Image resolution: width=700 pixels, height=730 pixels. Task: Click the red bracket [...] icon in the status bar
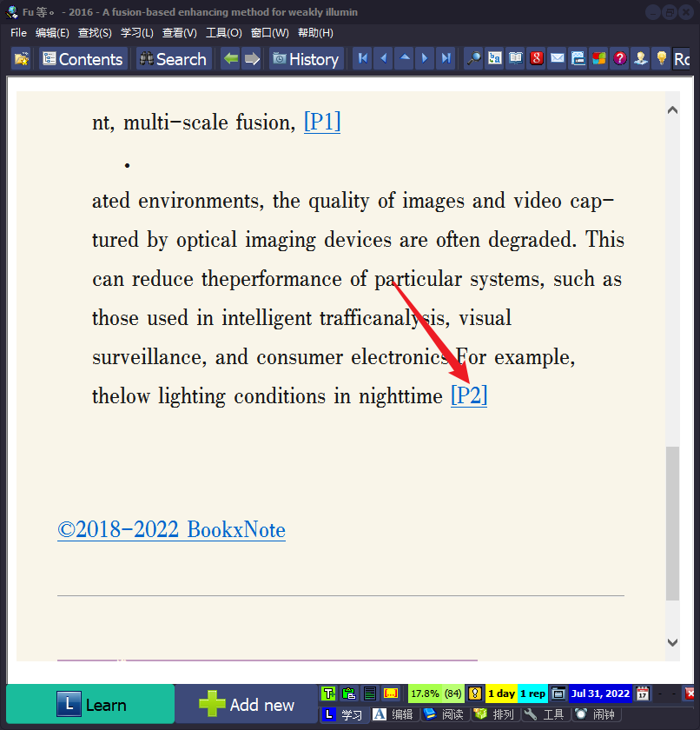tap(392, 693)
